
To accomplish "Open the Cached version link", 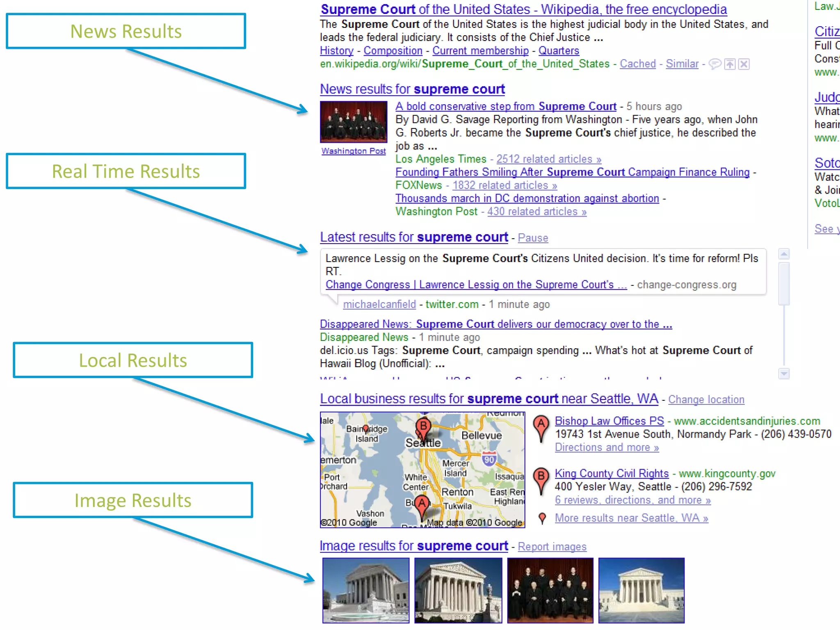I will click(638, 64).
